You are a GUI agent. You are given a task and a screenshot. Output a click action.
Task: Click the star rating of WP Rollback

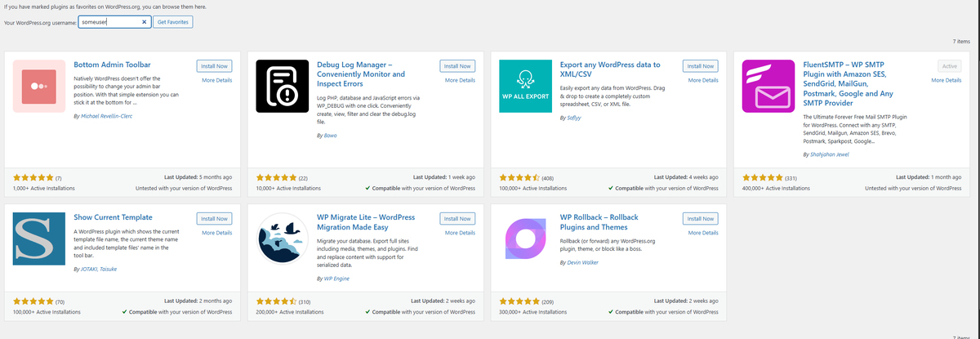pyautogui.click(x=519, y=301)
